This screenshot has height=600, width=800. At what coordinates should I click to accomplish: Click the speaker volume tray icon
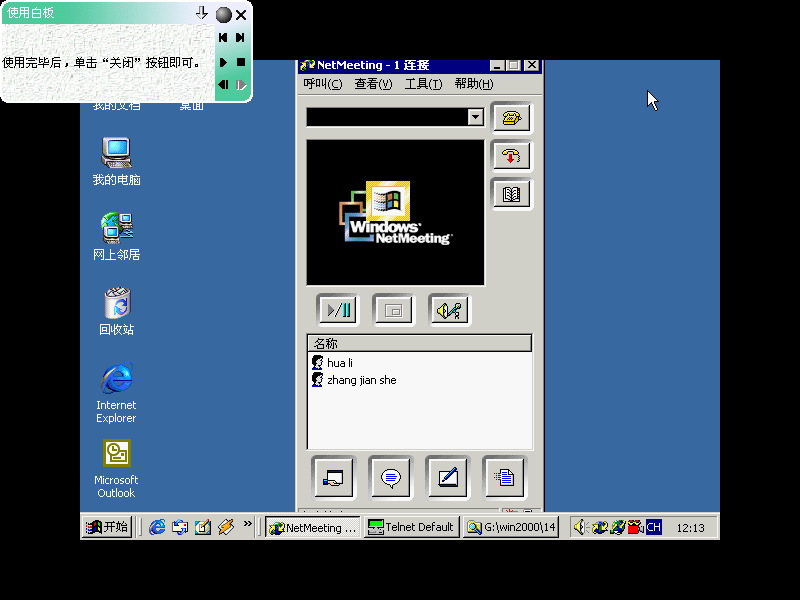click(x=581, y=527)
